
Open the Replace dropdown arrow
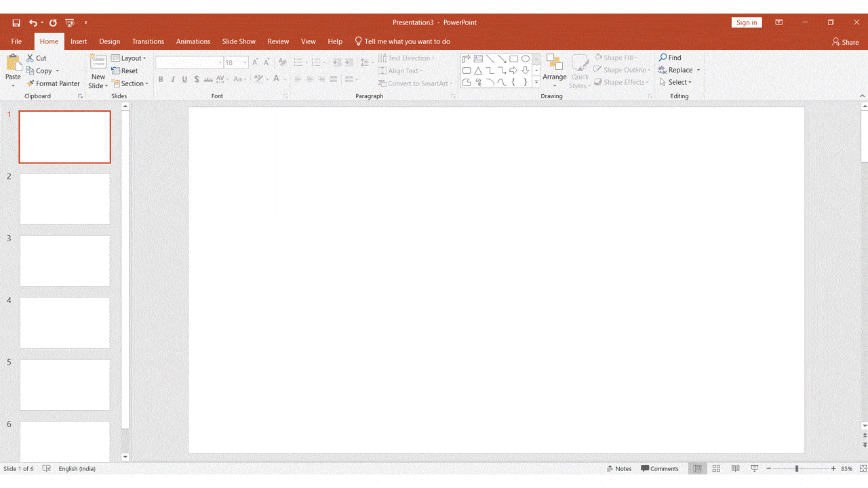coord(698,70)
